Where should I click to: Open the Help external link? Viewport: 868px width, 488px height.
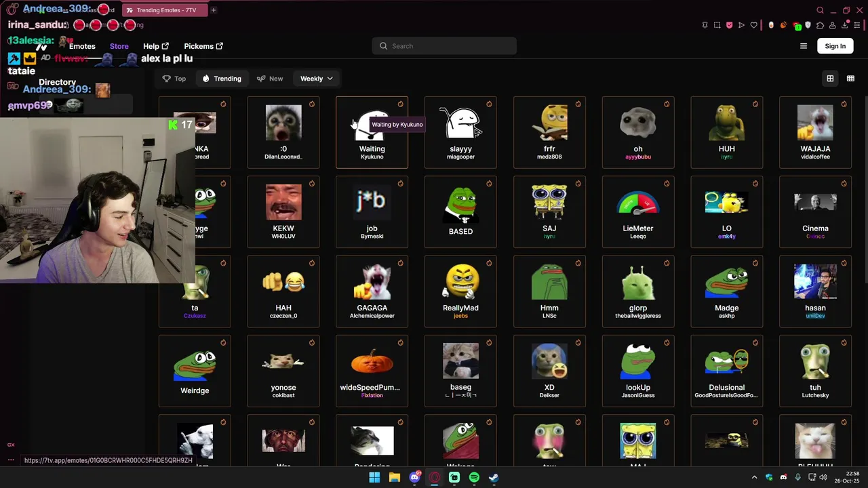[155, 46]
